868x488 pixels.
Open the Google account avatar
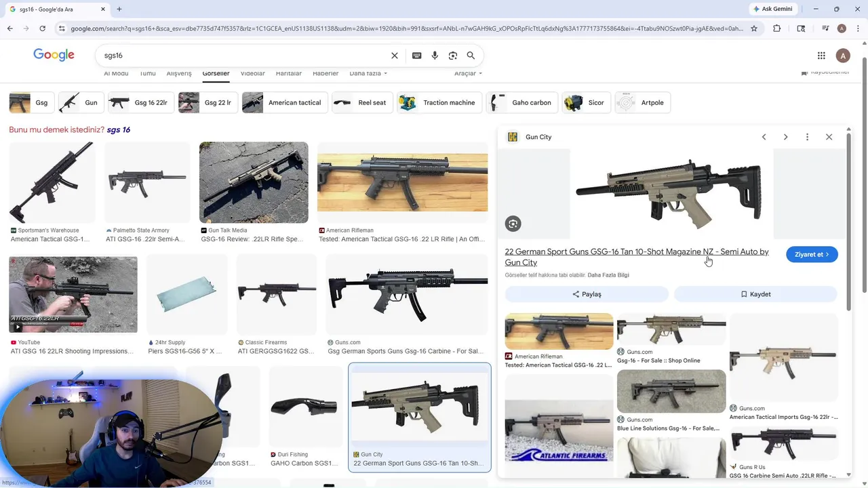click(843, 56)
